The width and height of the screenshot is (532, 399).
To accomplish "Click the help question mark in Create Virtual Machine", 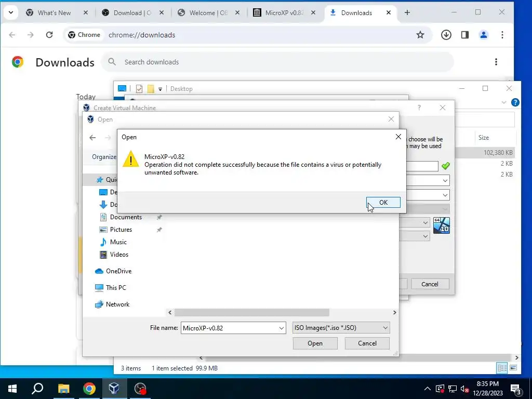I will click(x=419, y=108).
